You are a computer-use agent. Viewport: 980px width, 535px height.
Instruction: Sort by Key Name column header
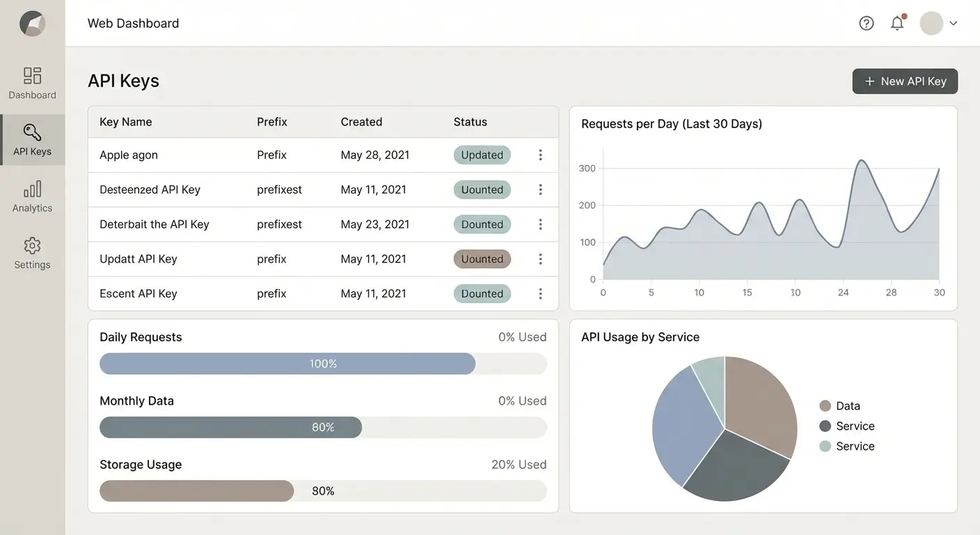click(126, 122)
